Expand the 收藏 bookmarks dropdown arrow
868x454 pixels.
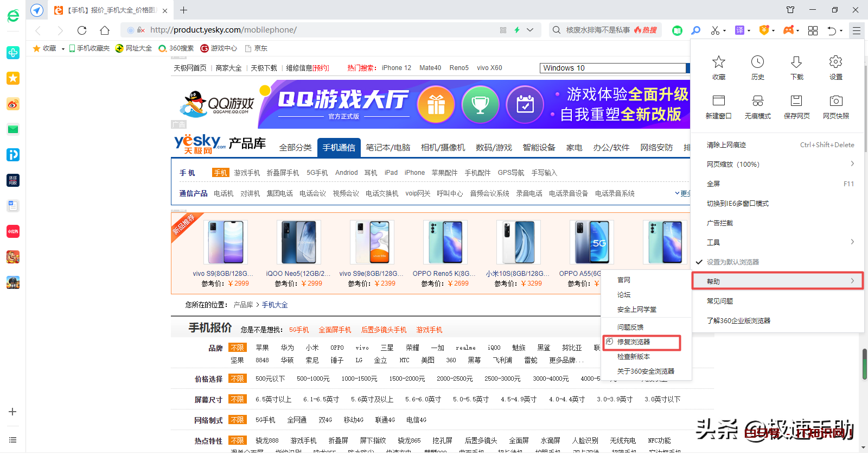63,49
